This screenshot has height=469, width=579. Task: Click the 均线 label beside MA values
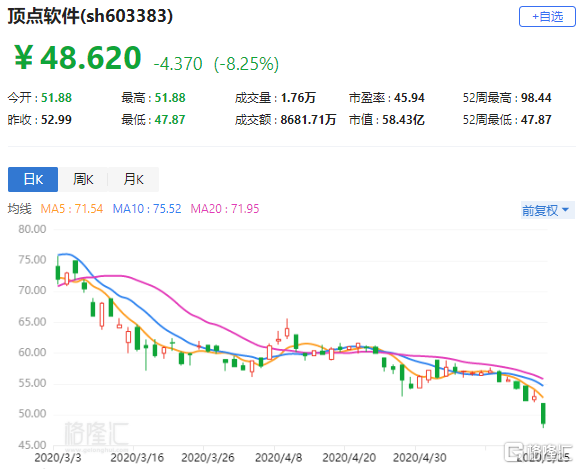[20, 209]
